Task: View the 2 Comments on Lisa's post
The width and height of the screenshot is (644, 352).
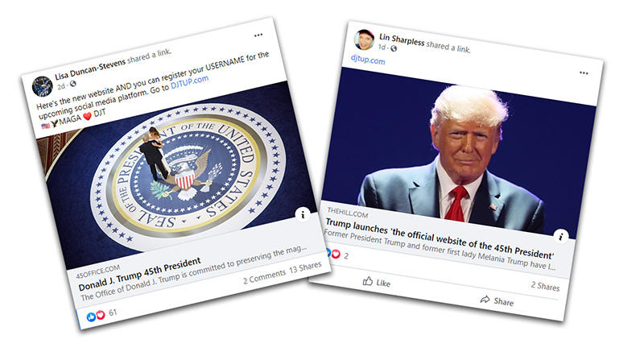Action: pyautogui.click(x=264, y=277)
